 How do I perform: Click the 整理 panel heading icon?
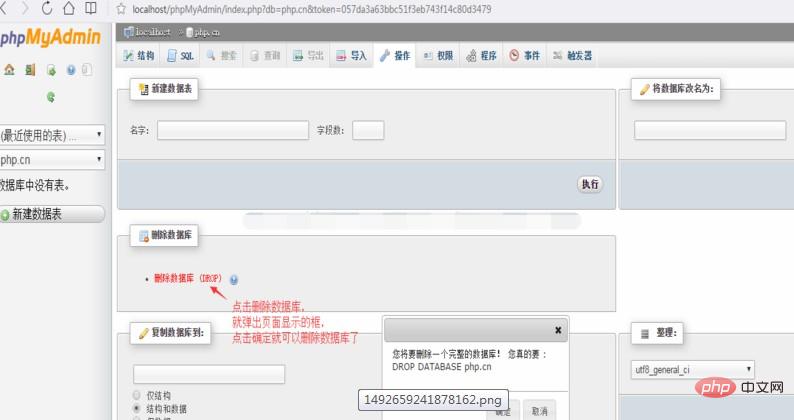click(645, 334)
